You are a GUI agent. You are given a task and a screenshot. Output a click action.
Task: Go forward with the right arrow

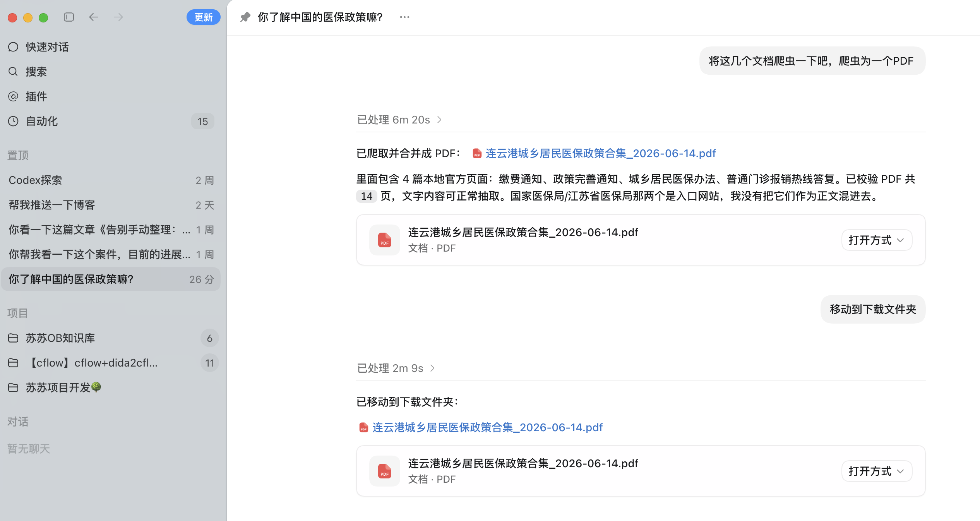tap(118, 17)
